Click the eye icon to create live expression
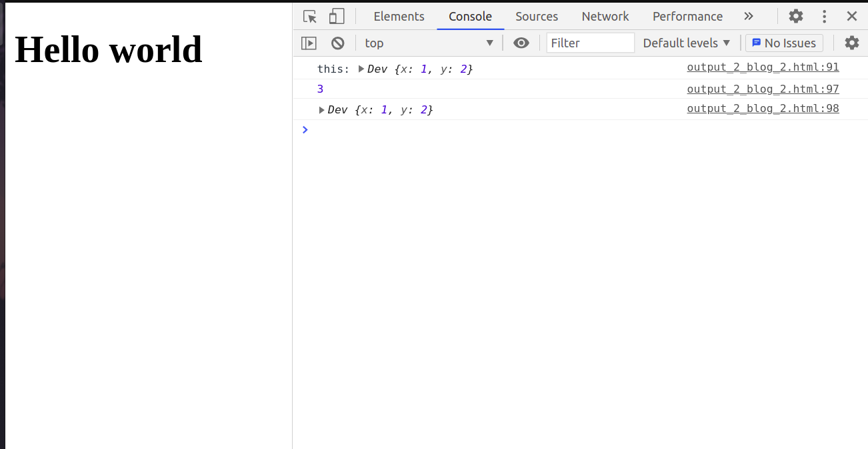 pyautogui.click(x=521, y=43)
